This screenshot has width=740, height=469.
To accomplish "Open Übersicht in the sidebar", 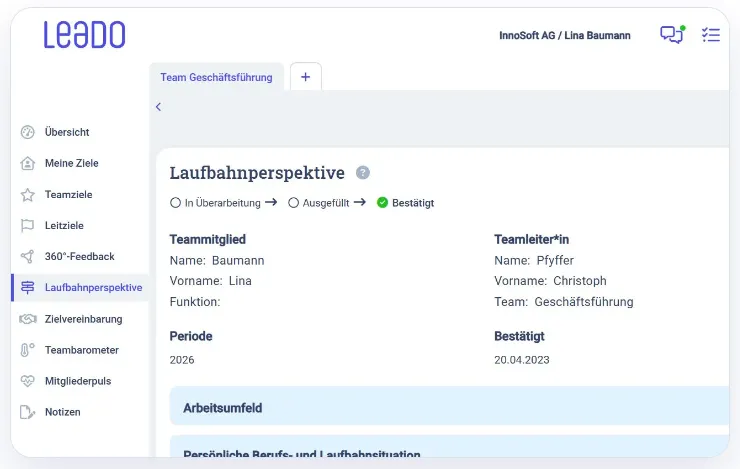I will pyautogui.click(x=67, y=132).
